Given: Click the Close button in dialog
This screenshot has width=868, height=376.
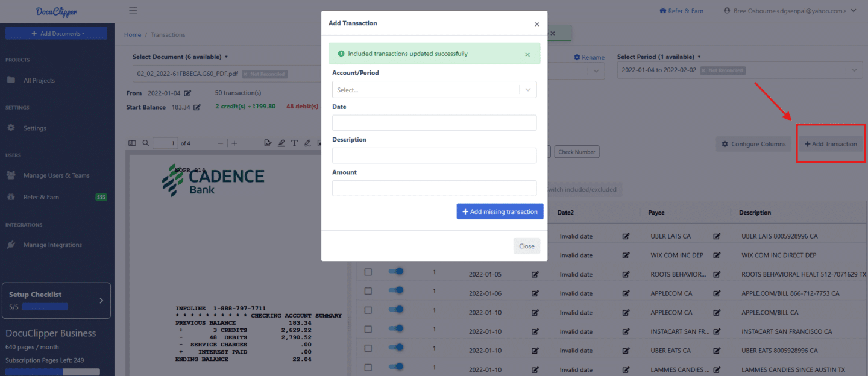Looking at the screenshot, I should (x=526, y=246).
